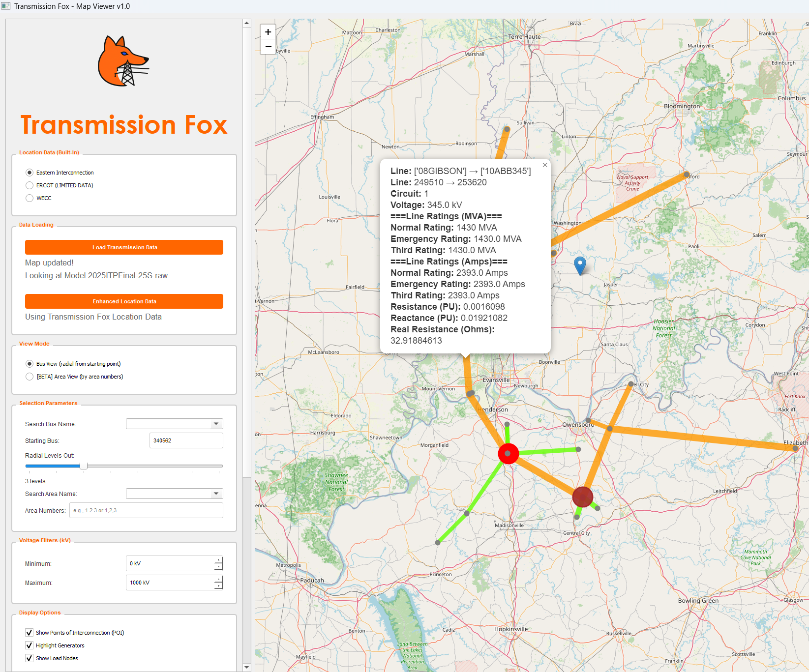809x672 pixels.
Task: Open the Search Bus Name dropdown
Action: [215, 423]
